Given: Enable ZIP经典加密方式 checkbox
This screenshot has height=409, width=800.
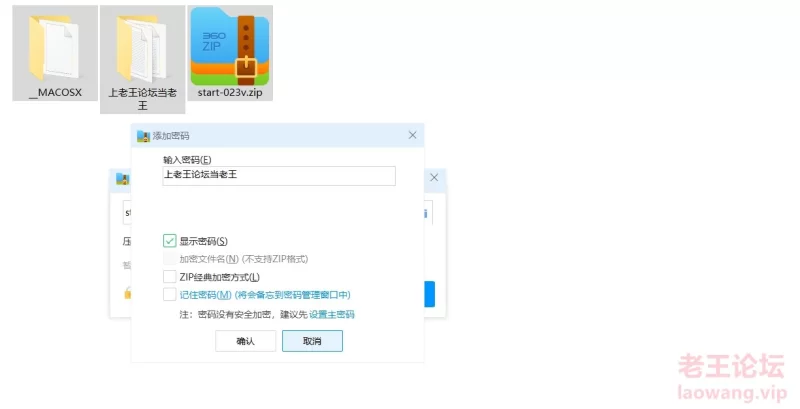Looking at the screenshot, I should tap(169, 276).
